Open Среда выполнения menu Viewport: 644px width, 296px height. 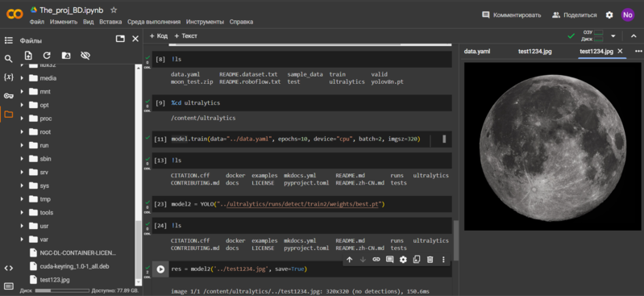coord(154,22)
